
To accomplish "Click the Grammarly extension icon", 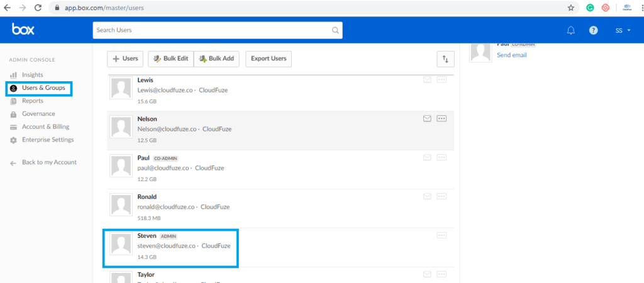I will pos(590,8).
